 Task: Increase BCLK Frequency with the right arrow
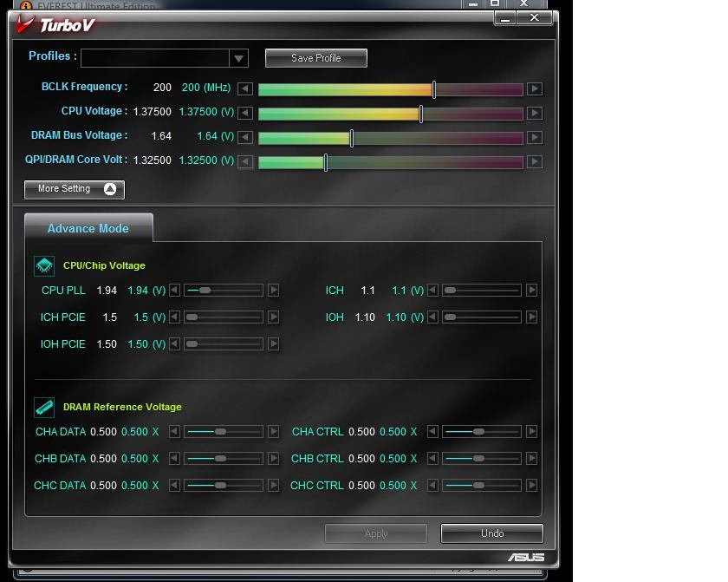535,88
